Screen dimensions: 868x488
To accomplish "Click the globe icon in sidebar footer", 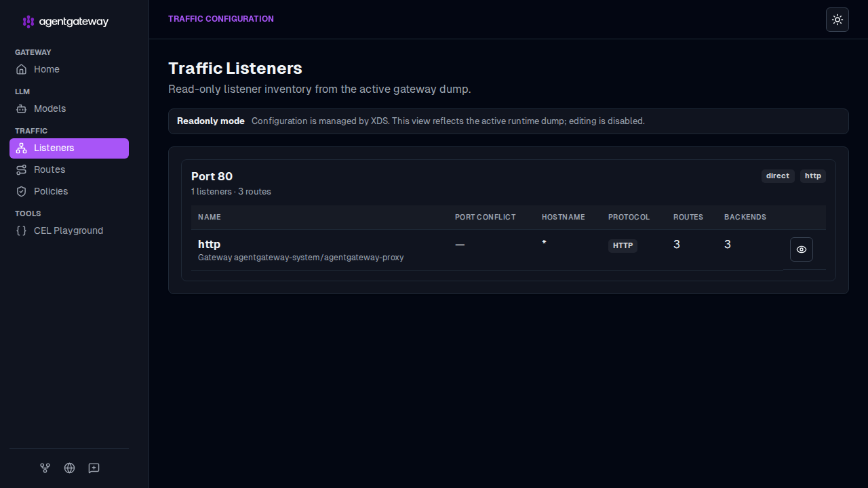I will (69, 468).
